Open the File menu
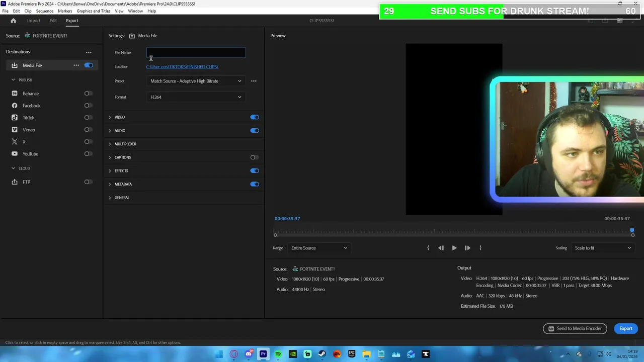The image size is (644, 362). [x=5, y=11]
